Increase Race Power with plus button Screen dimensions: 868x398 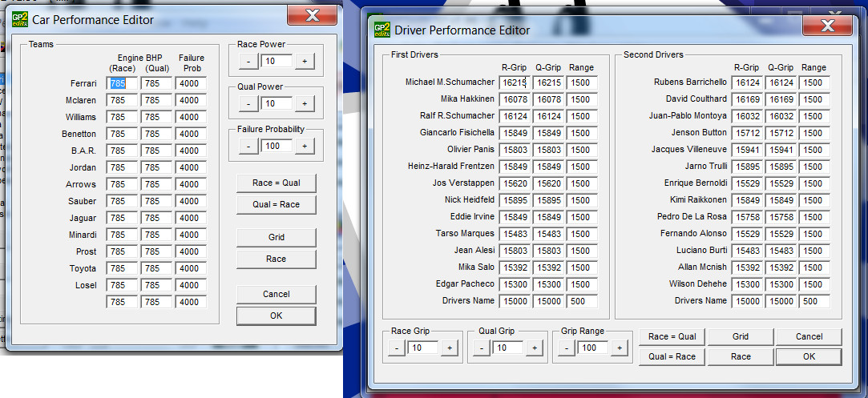(305, 62)
